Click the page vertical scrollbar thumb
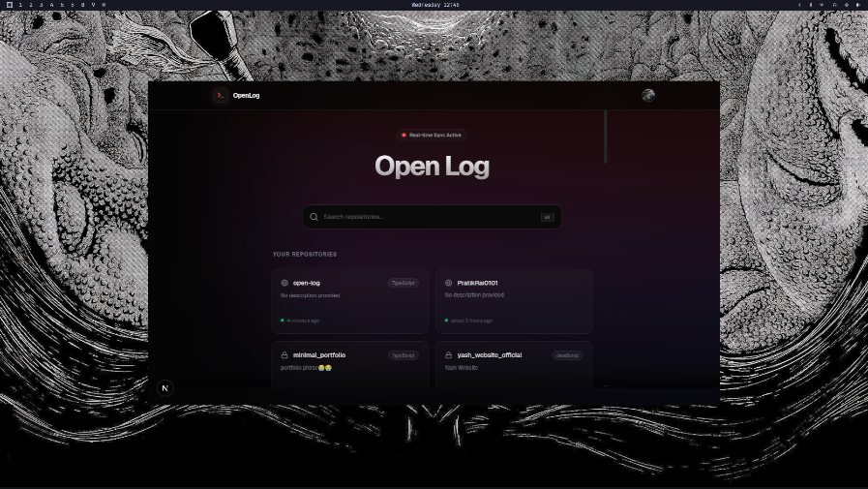Image resolution: width=868 pixels, height=489 pixels. pyautogui.click(x=606, y=137)
